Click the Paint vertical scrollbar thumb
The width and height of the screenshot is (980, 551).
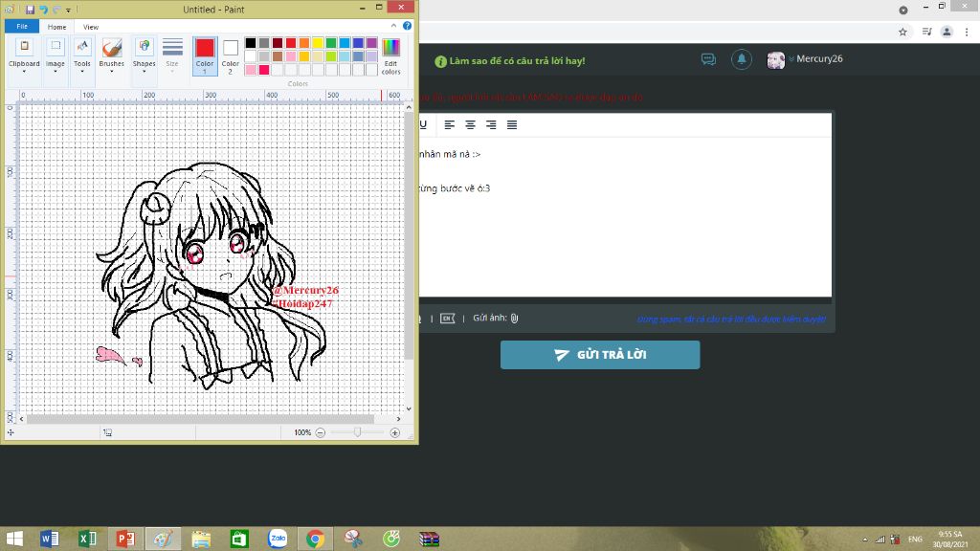409,236
